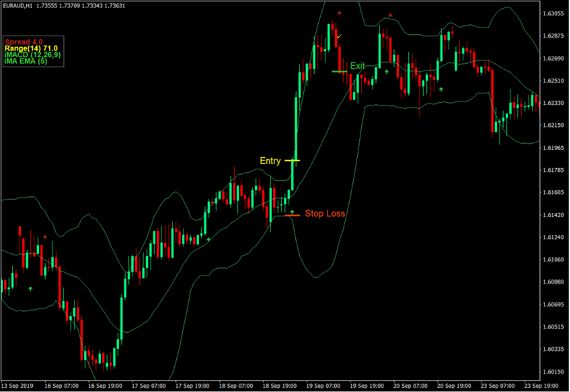570x392 pixels.
Task: Select the Stop Loss label
Action: coord(324,213)
